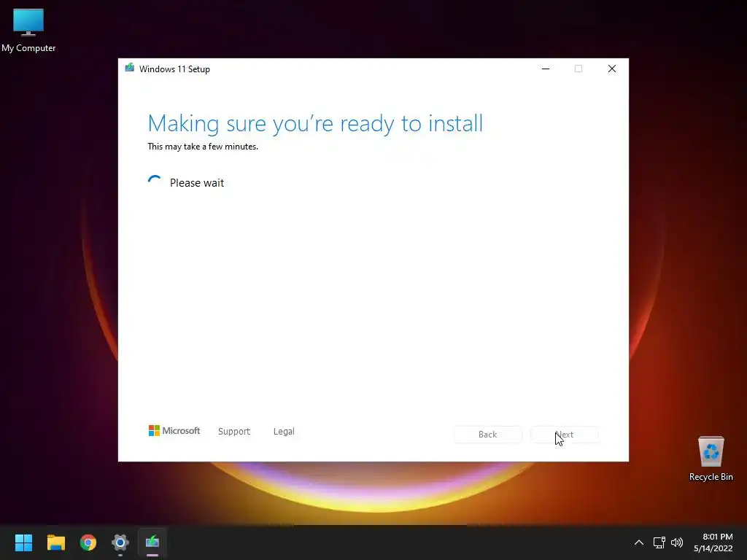Select Windows 11 Setup taskbar icon

tap(152, 542)
